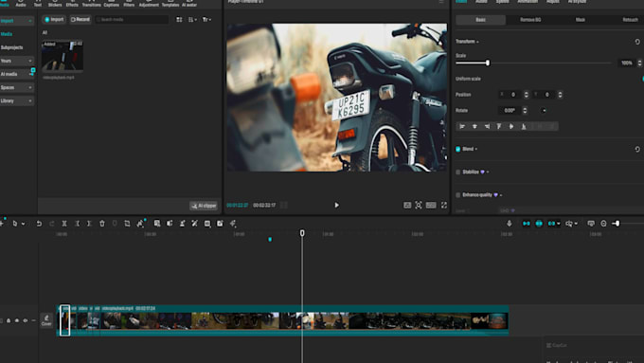Click align left icon in Basic panel
Viewport: 644px width, 363px height.
coord(462,126)
